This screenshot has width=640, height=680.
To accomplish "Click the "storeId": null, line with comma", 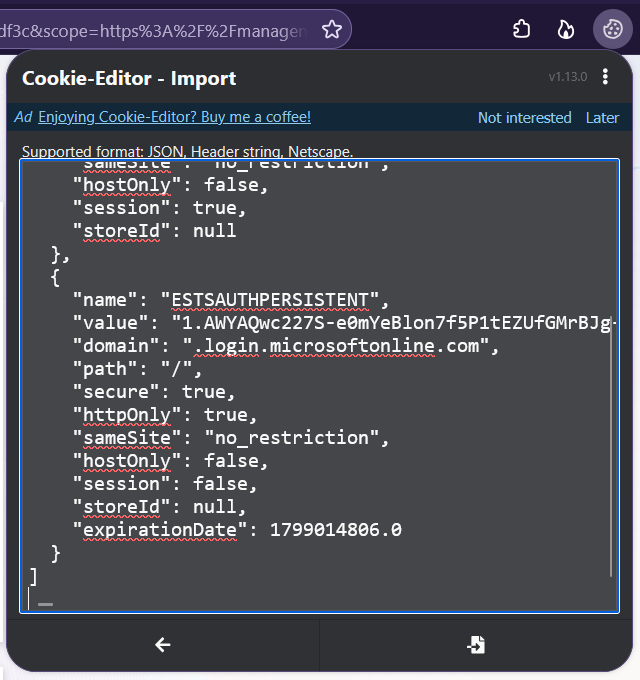I will point(159,507).
